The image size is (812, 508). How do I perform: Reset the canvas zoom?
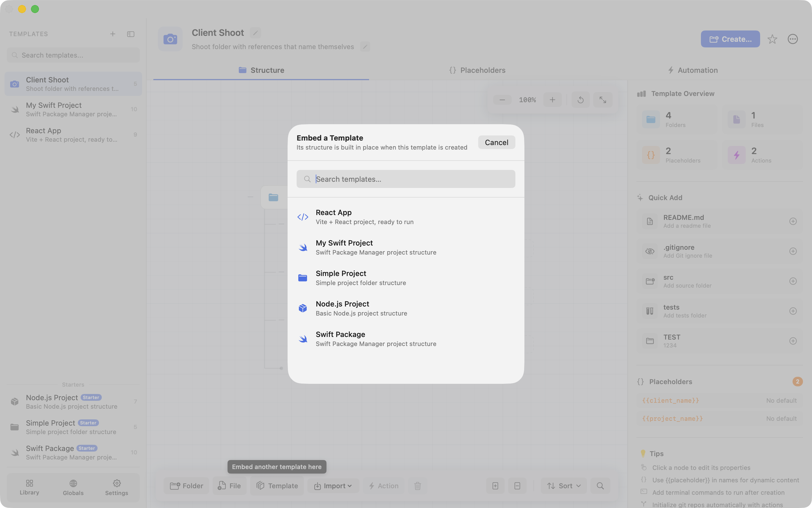point(581,100)
